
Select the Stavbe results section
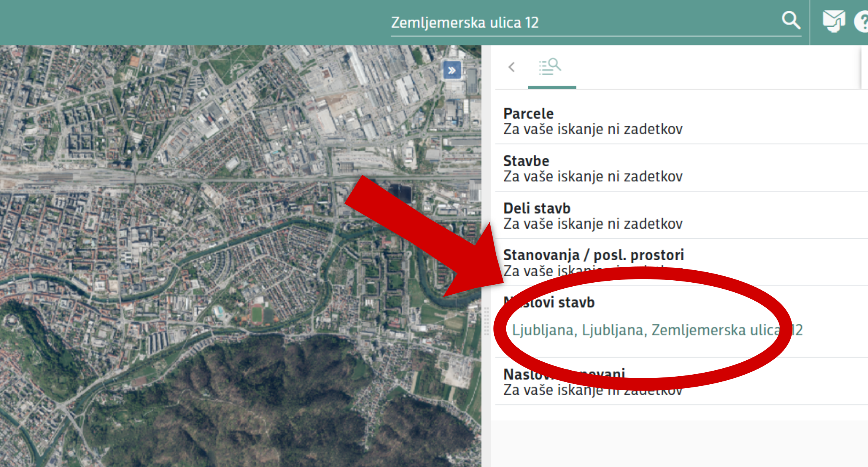[526, 161]
